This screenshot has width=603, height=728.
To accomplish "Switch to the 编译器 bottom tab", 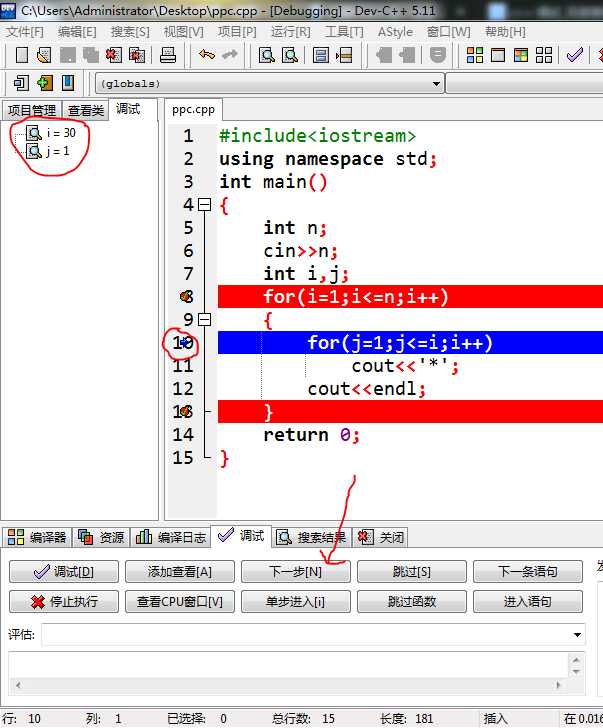I will pyautogui.click(x=37, y=537).
